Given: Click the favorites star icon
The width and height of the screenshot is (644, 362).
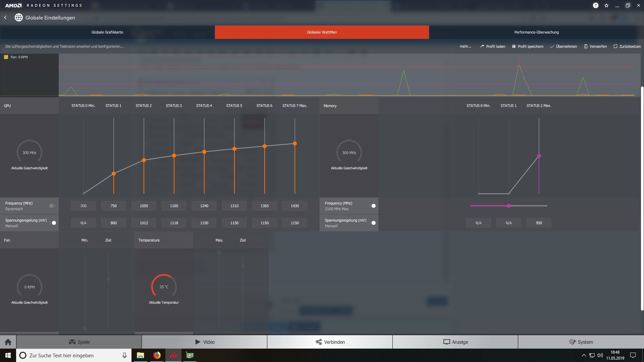Looking at the screenshot, I should coord(606,5).
